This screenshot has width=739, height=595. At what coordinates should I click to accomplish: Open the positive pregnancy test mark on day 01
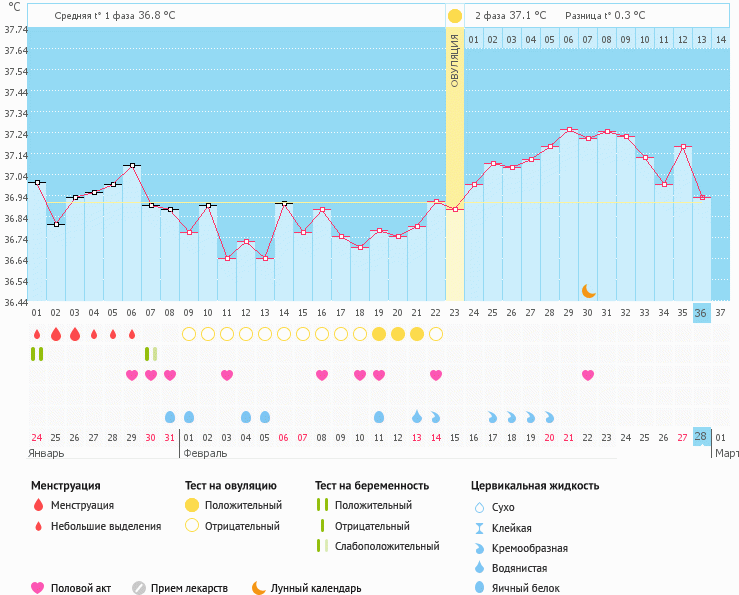(x=37, y=354)
